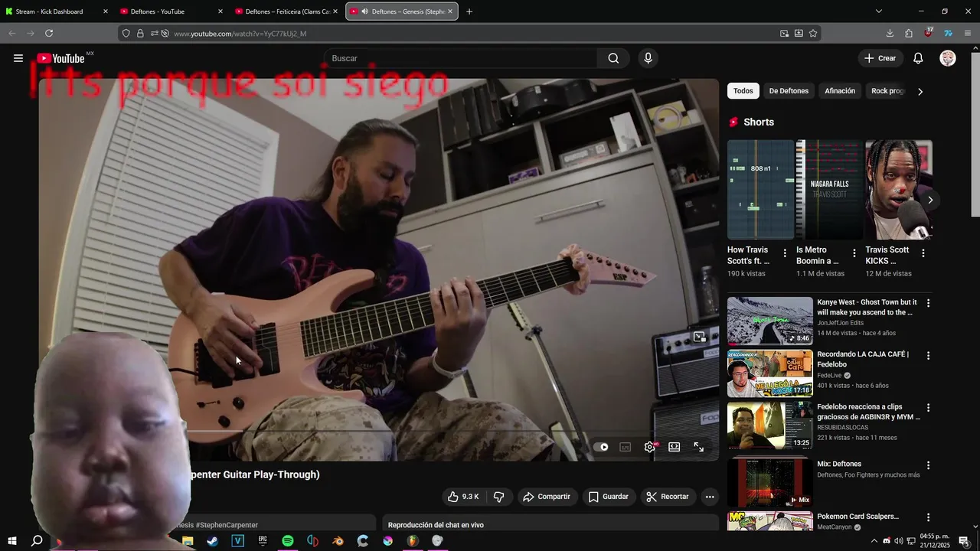Click the Crear button

pyautogui.click(x=880, y=58)
